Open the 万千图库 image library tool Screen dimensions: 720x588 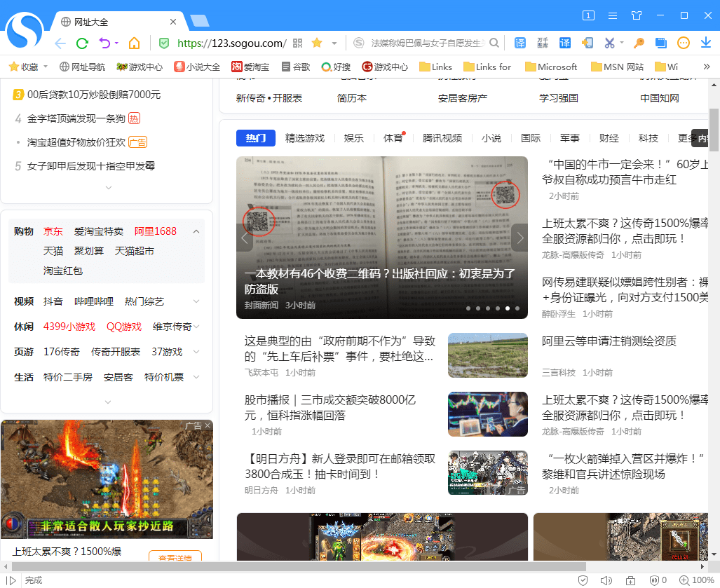(x=542, y=43)
